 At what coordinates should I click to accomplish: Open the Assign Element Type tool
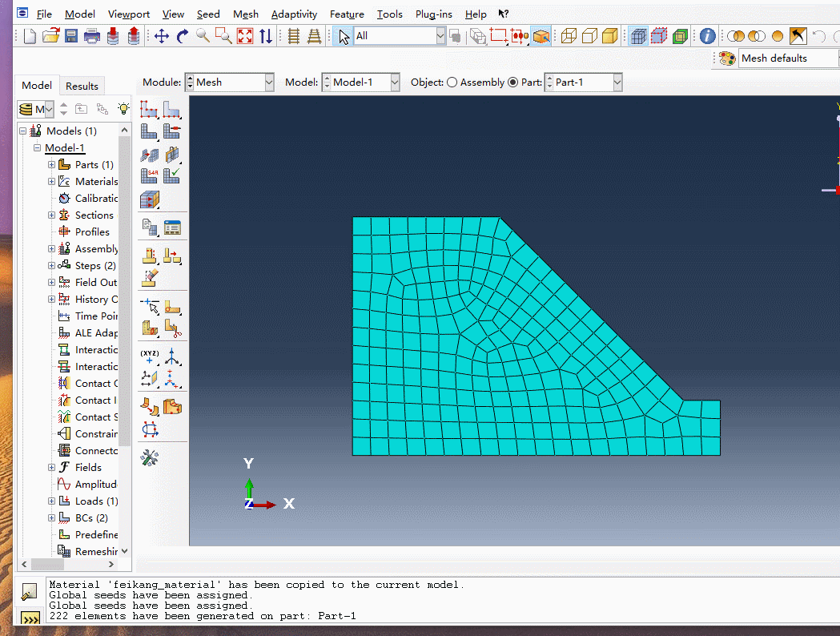(149, 175)
